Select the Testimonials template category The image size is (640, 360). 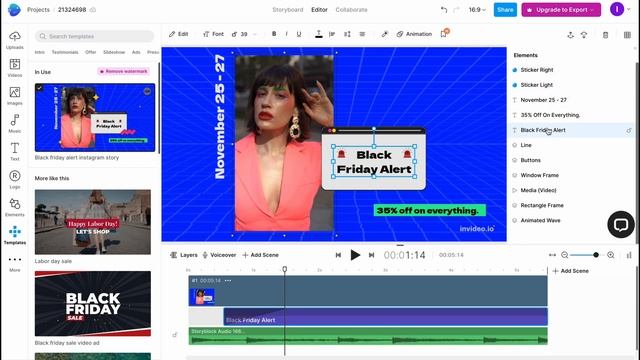click(x=65, y=52)
